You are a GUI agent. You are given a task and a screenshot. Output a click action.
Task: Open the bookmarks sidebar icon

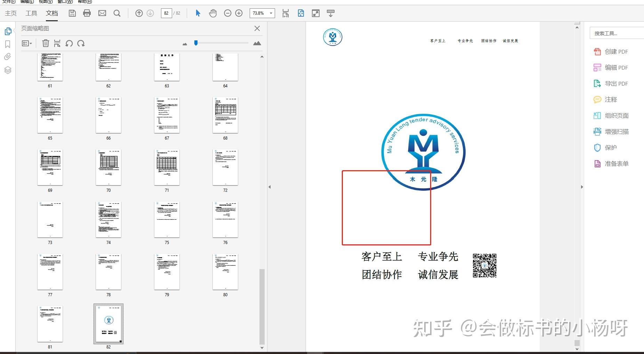point(8,44)
